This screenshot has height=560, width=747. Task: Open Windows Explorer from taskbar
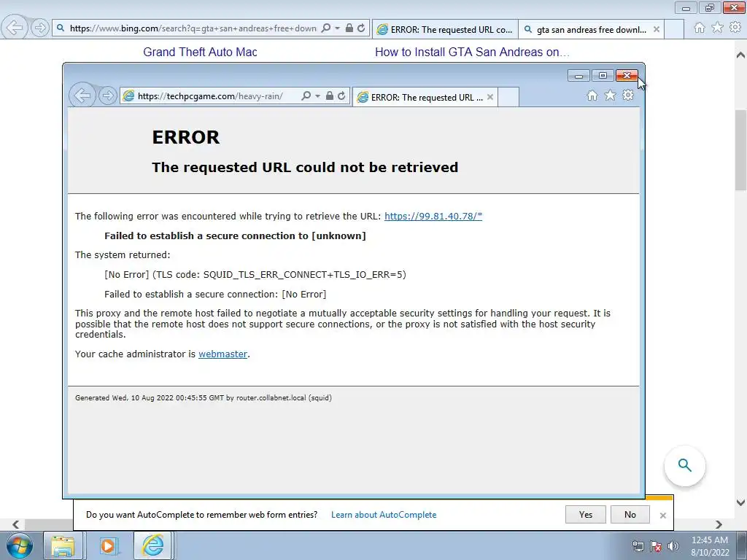coord(63,545)
